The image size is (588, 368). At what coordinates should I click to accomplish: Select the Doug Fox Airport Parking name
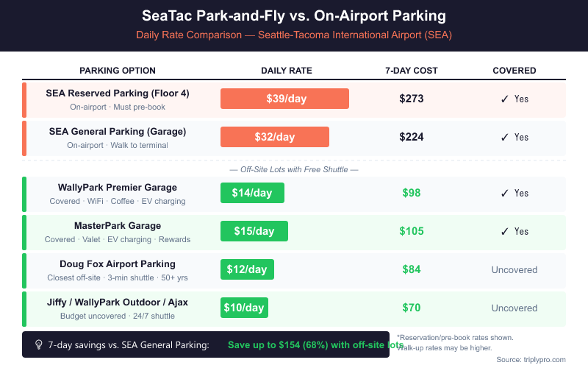(x=118, y=263)
